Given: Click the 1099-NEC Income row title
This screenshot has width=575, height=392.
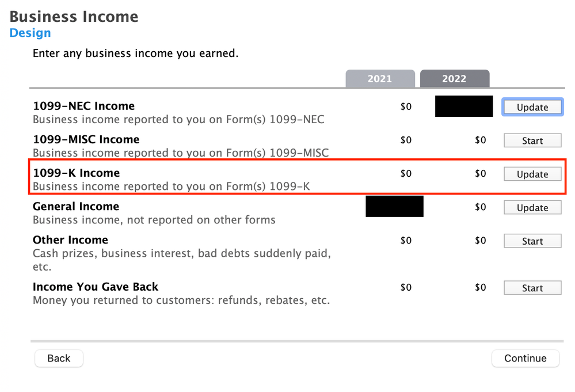Looking at the screenshot, I should pyautogui.click(x=83, y=106).
